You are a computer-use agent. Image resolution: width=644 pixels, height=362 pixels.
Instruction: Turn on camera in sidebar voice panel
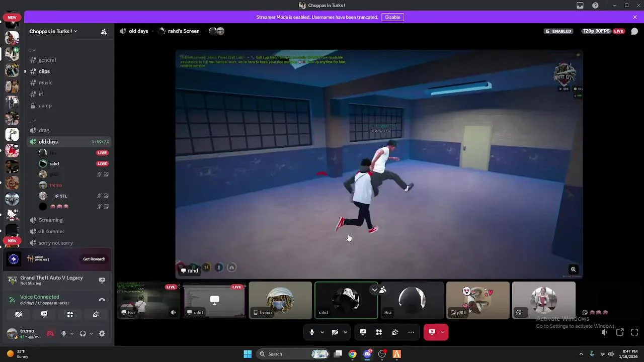click(x=19, y=314)
